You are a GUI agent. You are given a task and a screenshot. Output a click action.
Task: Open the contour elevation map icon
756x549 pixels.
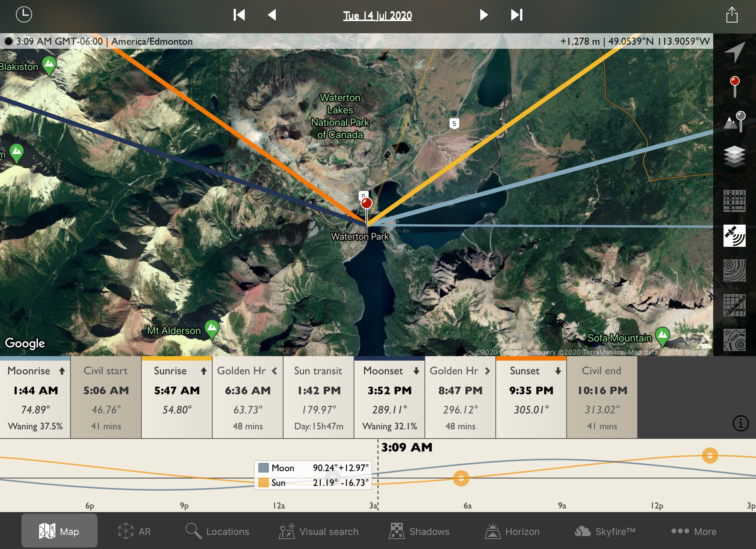(x=735, y=270)
